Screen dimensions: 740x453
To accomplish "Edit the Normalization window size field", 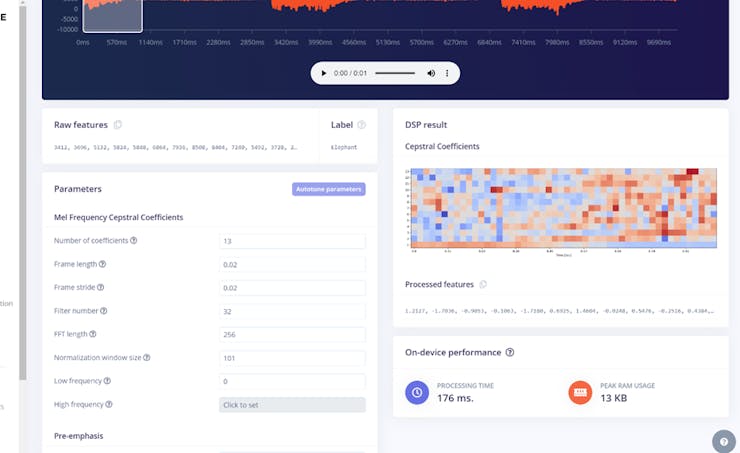I will 292,358.
